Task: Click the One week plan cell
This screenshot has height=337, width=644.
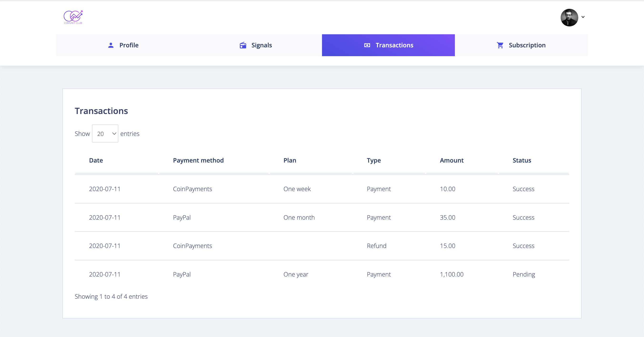Action: 297,189
